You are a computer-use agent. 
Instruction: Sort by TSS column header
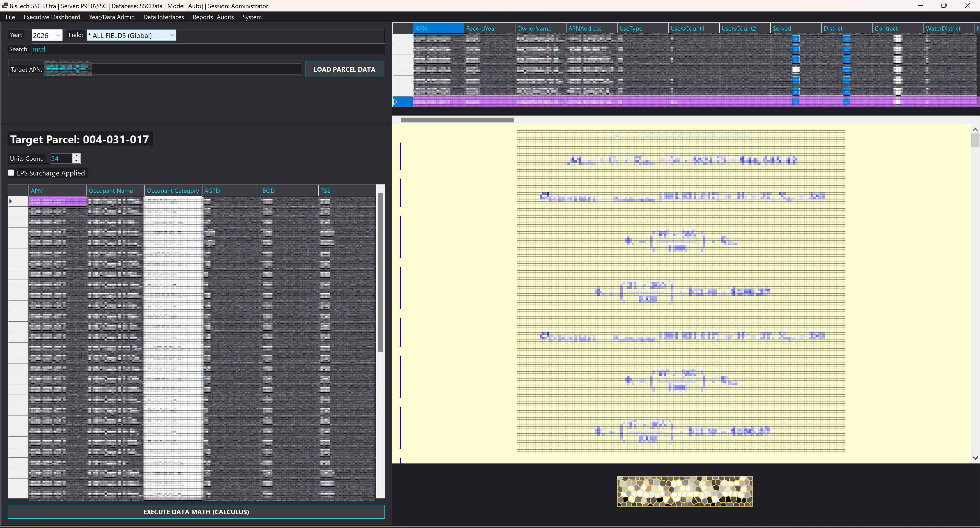point(347,191)
